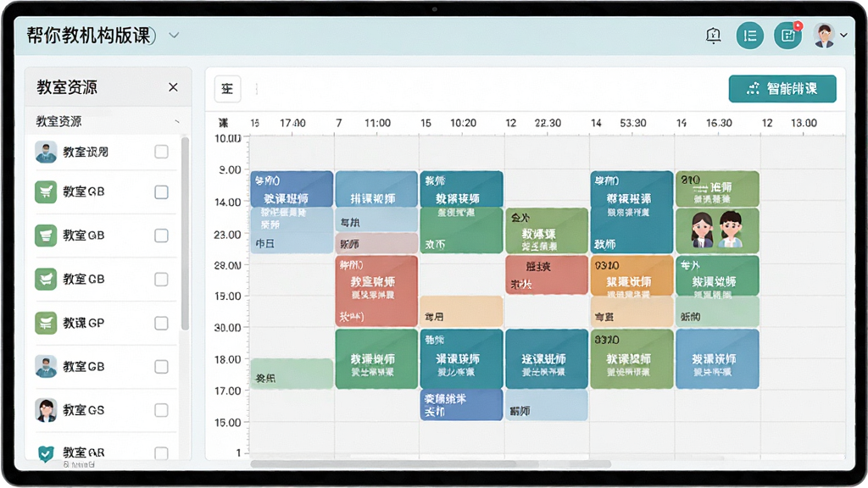Image resolution: width=868 pixels, height=488 pixels.
Task: Tick the checkbox in the first room row
Action: [162, 152]
